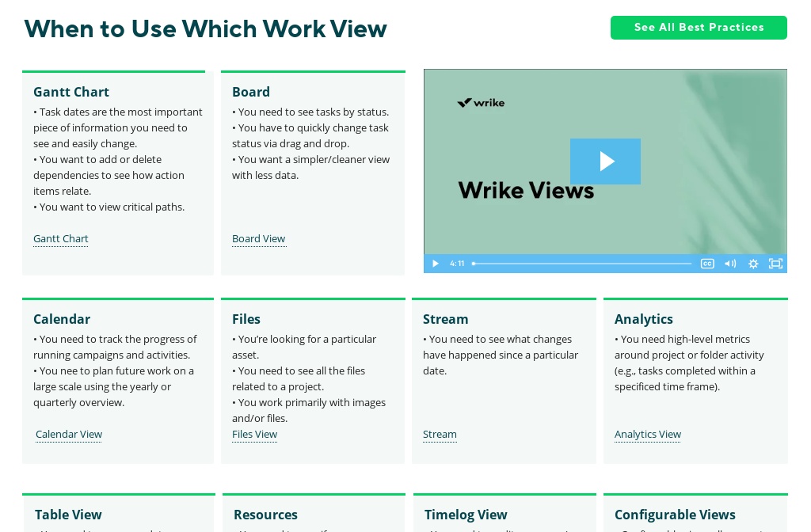Click the Timelog View heading

tap(466, 515)
